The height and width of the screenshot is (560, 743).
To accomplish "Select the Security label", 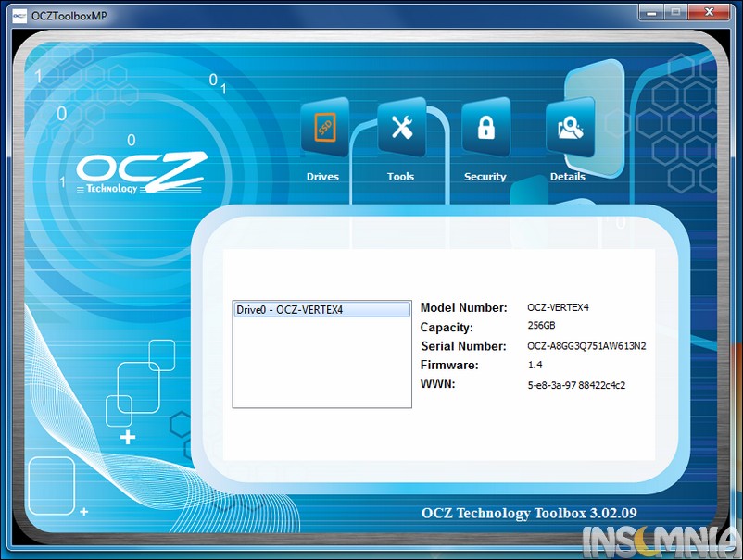I will point(485,177).
